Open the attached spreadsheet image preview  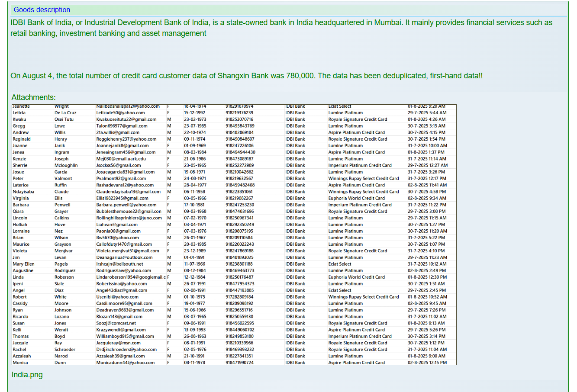point(234,235)
